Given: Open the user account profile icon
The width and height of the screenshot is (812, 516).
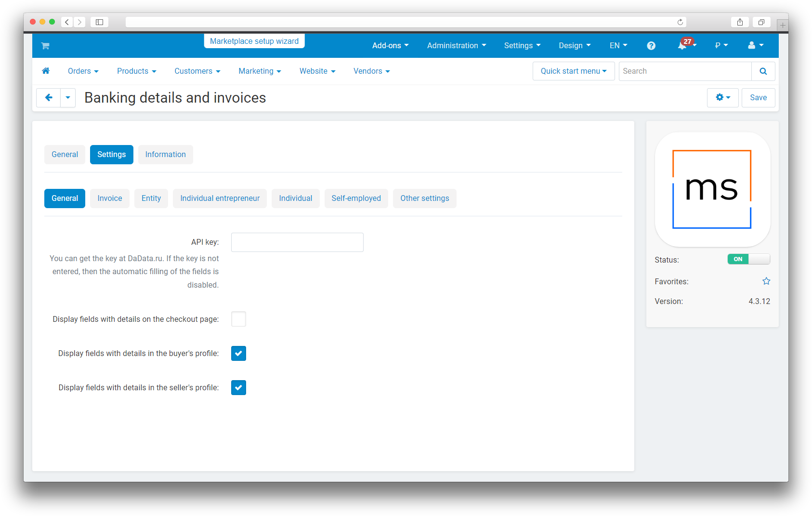Looking at the screenshot, I should [x=755, y=46].
